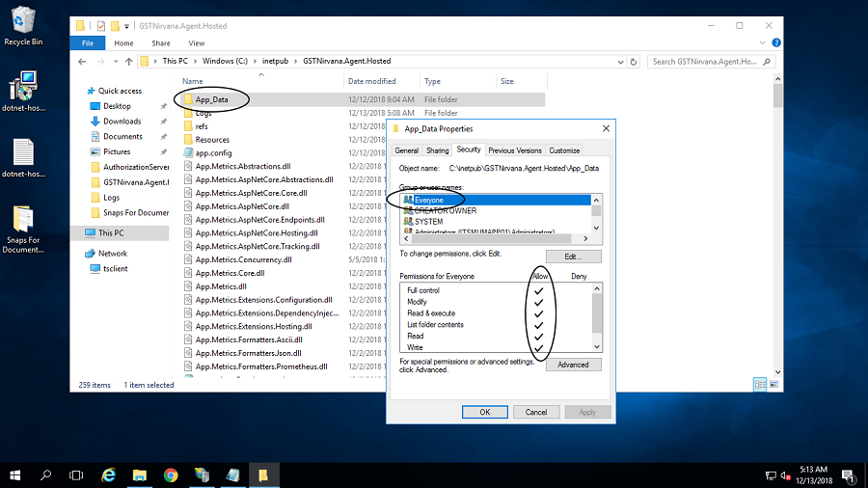
Task: Click Explorer file list vertical scrollbar
Action: pos(777,225)
